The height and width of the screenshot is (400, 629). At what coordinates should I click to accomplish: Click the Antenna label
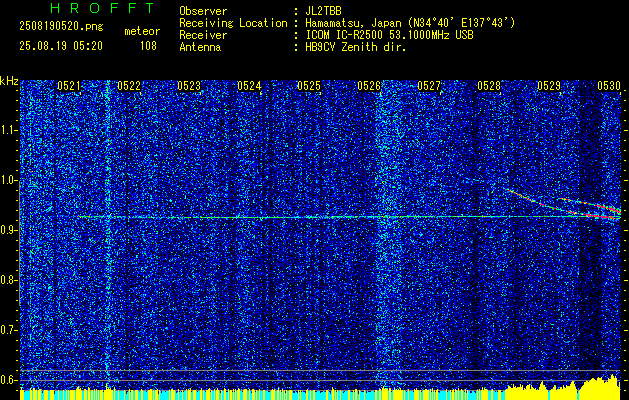(200, 47)
